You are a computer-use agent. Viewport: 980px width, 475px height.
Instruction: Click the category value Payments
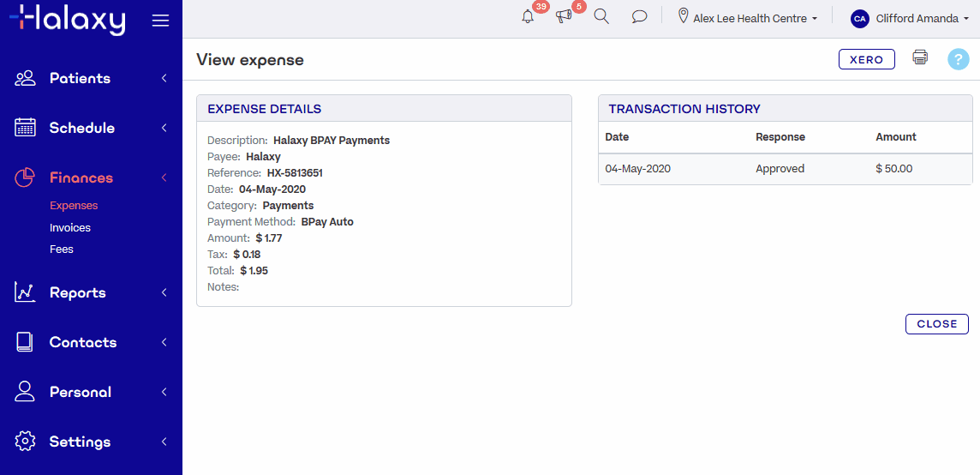pos(288,205)
